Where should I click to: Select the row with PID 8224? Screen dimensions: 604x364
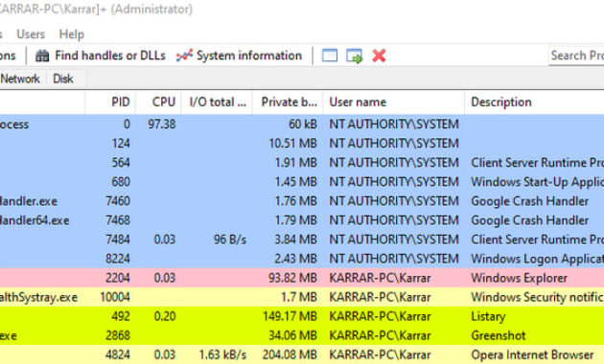tap(302, 259)
